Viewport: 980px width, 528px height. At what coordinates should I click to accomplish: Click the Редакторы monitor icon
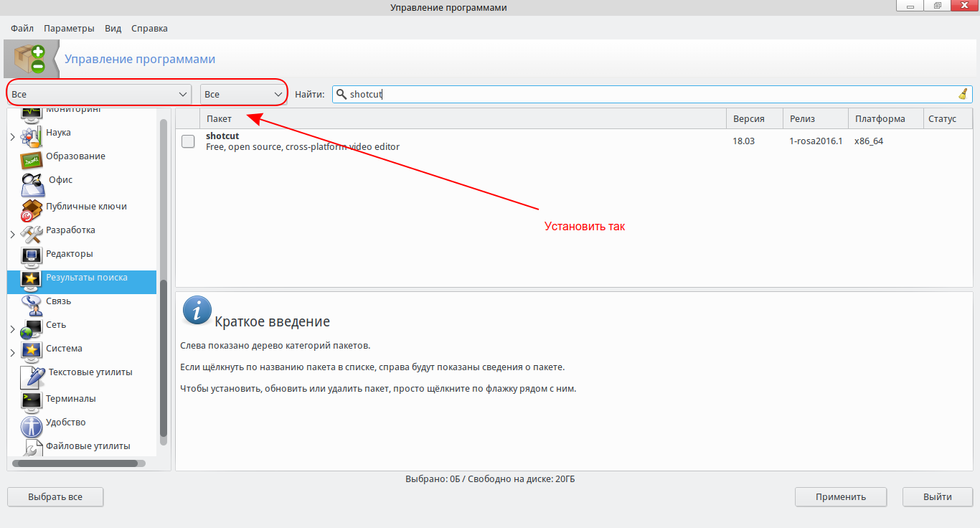(31, 256)
